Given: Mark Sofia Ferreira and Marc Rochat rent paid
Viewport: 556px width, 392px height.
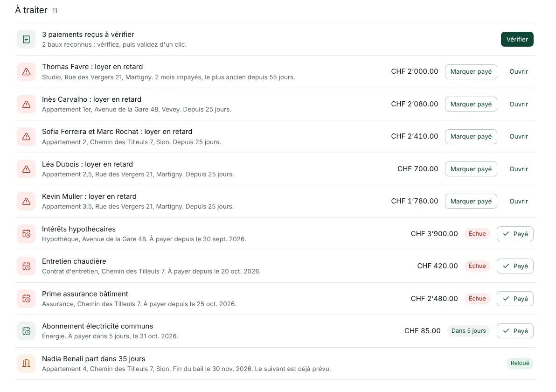Looking at the screenshot, I should click(471, 137).
